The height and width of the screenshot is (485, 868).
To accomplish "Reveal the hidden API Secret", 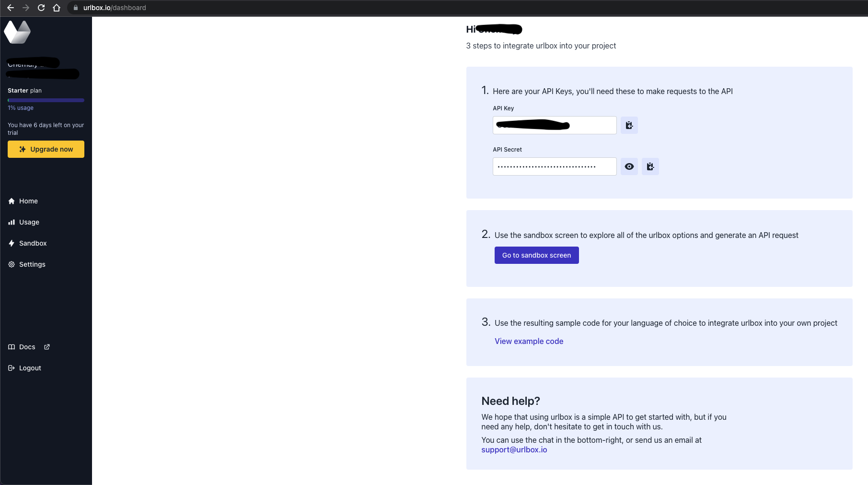I will [x=629, y=166].
